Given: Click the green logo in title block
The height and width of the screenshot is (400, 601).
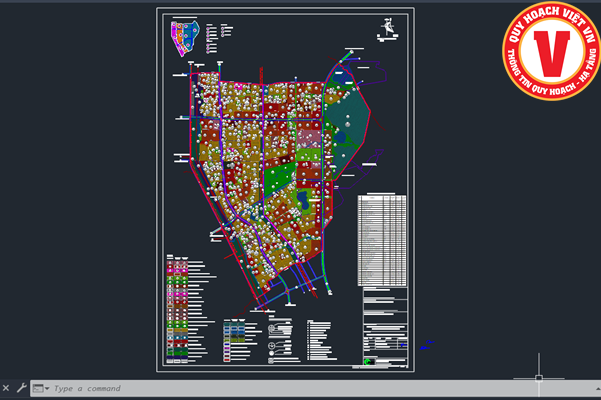Looking at the screenshot, I should click(368, 362).
